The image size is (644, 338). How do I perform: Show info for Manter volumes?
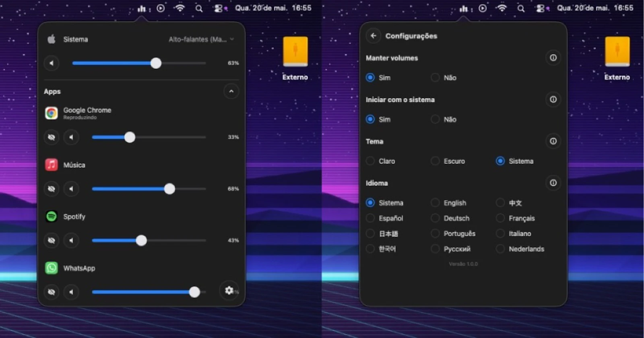[553, 58]
